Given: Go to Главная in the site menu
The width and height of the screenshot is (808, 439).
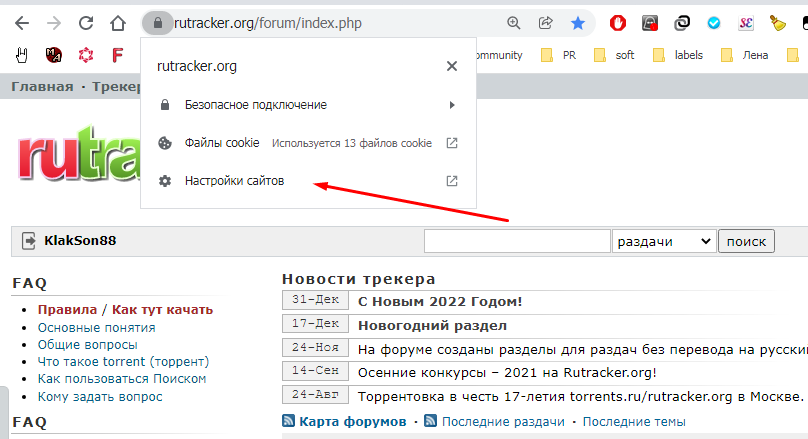Looking at the screenshot, I should (x=42, y=87).
